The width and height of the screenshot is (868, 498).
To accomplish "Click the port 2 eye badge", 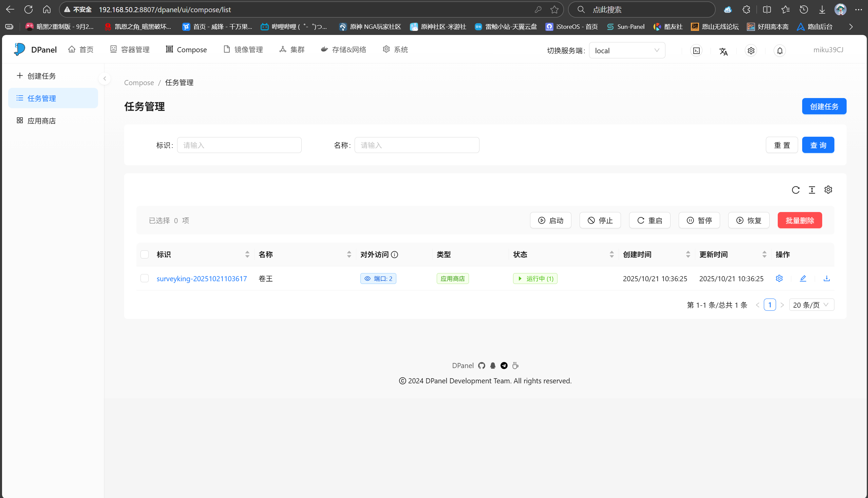I will tap(378, 279).
